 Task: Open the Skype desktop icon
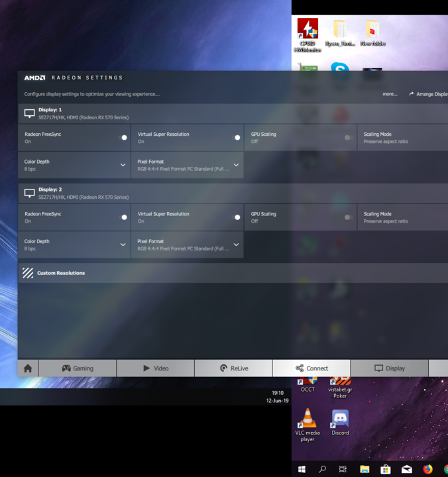[x=340, y=66]
